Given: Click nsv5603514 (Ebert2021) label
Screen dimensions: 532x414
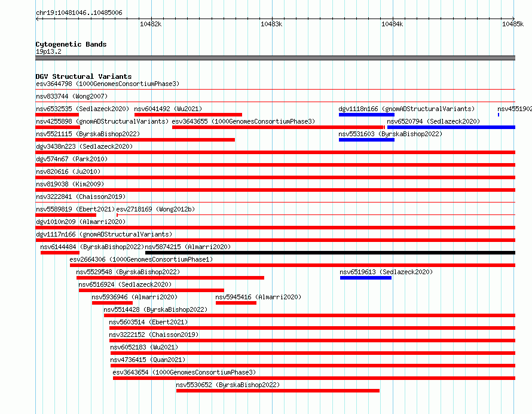Looking at the screenshot, I should coord(148,322).
